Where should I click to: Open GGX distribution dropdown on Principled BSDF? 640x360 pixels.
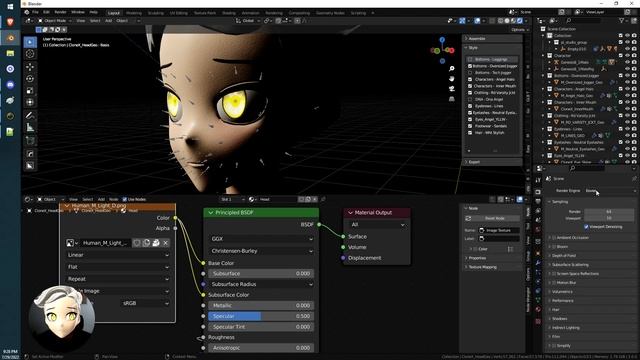(x=262, y=239)
